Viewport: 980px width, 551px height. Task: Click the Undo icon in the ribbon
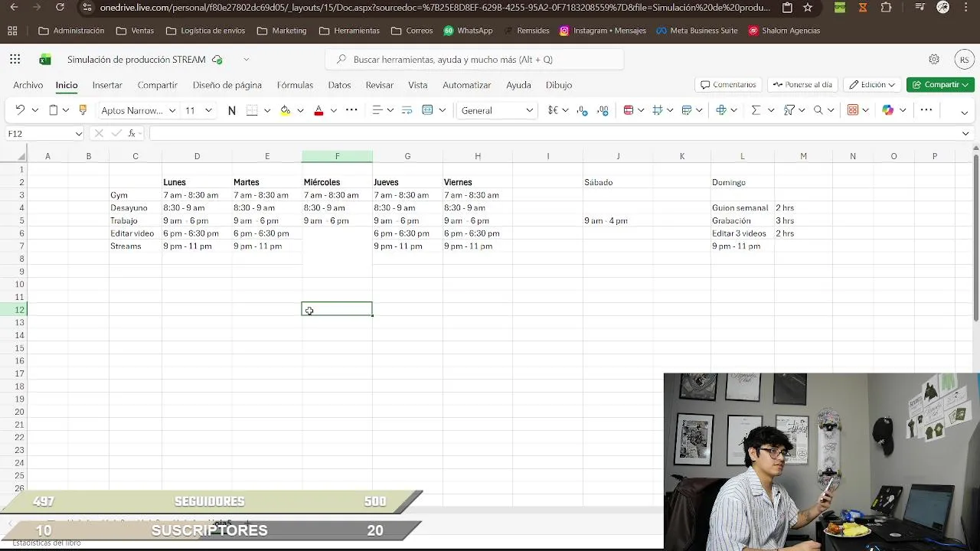pos(20,110)
